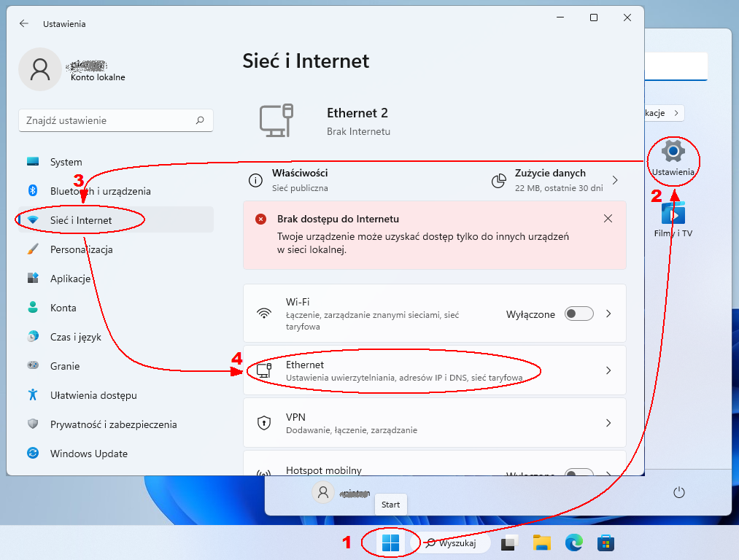Expand the Wi-Fi settings chevron
Screen dimensions: 739x560
(x=609, y=314)
